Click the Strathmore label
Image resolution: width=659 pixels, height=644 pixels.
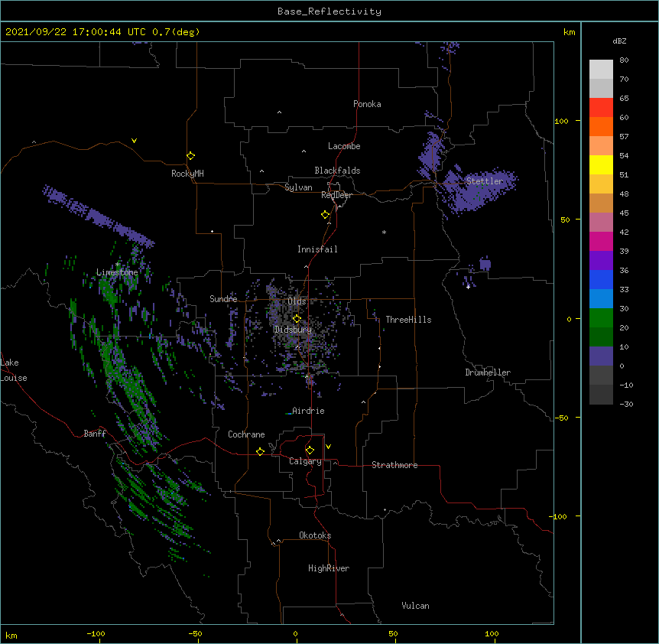click(x=394, y=465)
